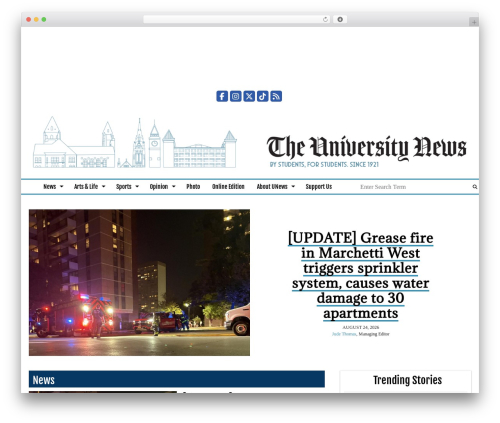The image size is (500, 423).
Task: Click the News section header
Action: coord(177,379)
